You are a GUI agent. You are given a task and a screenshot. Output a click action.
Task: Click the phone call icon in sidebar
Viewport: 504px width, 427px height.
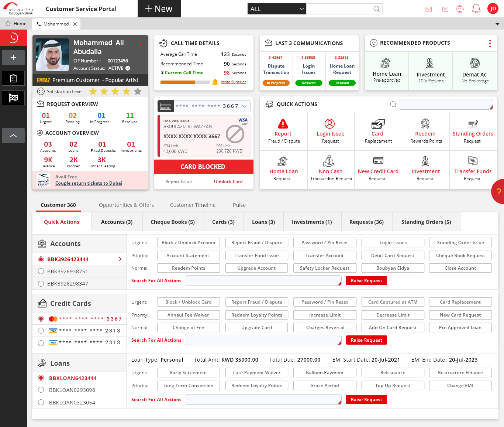13,38
